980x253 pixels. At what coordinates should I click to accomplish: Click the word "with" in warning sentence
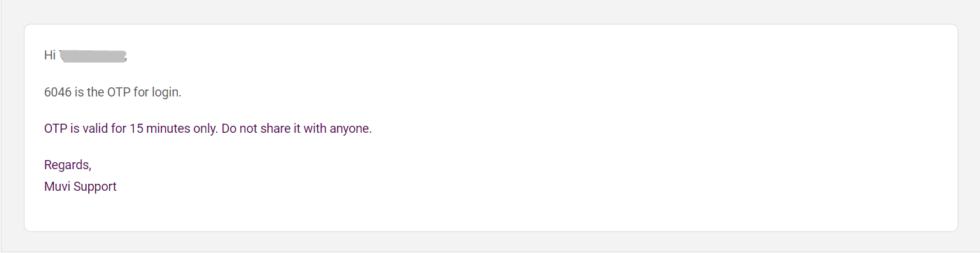(315, 129)
